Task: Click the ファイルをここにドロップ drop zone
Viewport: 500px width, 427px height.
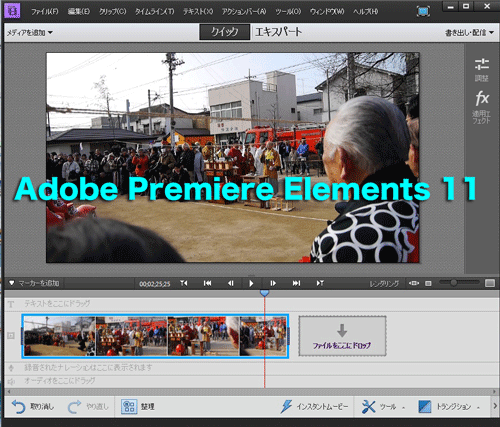Action: pyautogui.click(x=342, y=336)
